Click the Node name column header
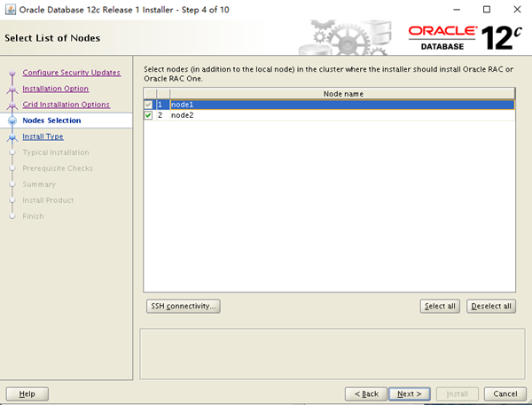The image size is (532, 405). (x=342, y=94)
